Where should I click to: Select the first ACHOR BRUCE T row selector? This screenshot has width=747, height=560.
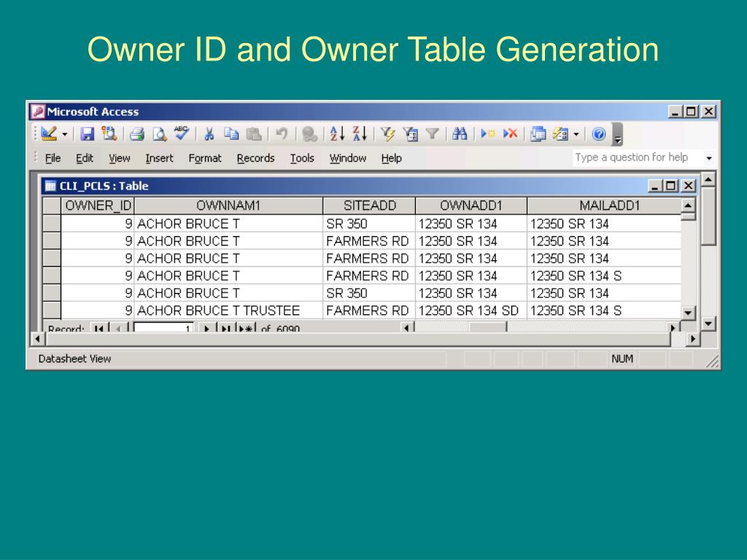coord(52,223)
